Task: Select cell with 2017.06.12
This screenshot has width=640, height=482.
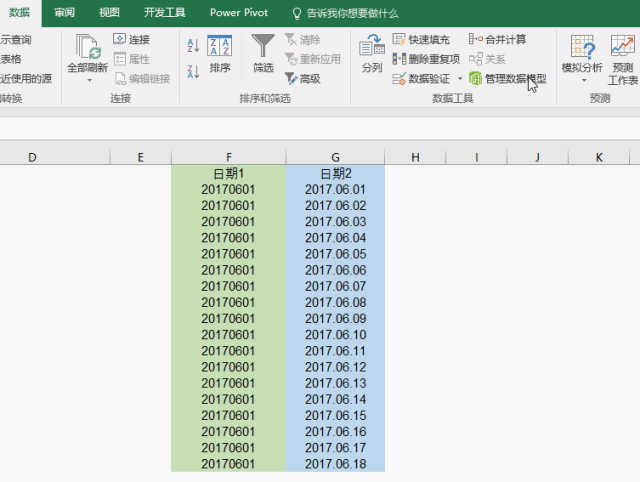Action: click(x=335, y=367)
